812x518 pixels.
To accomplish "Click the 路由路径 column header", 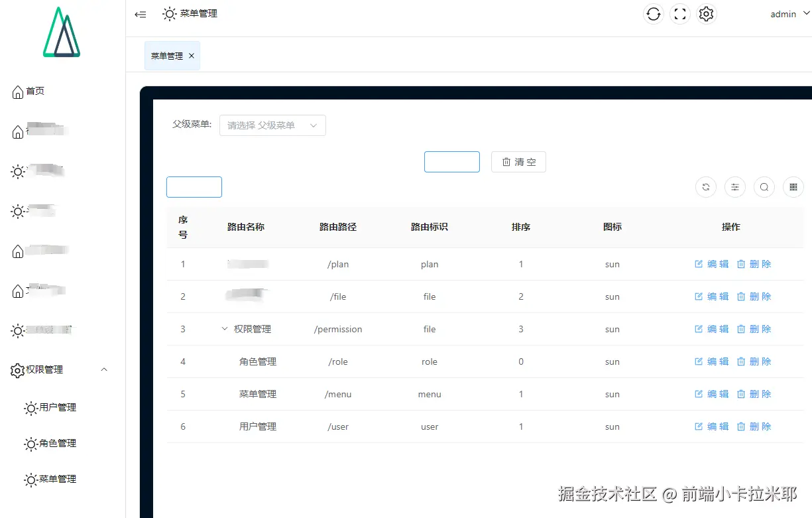I will pos(338,227).
